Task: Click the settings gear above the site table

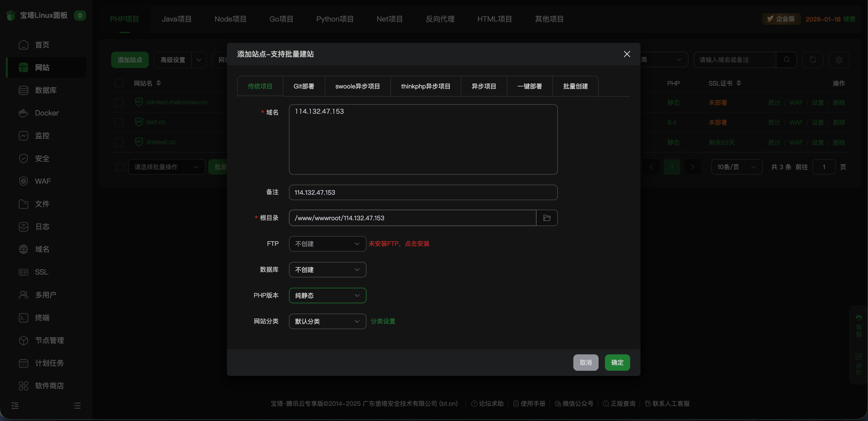Action: 839,60
